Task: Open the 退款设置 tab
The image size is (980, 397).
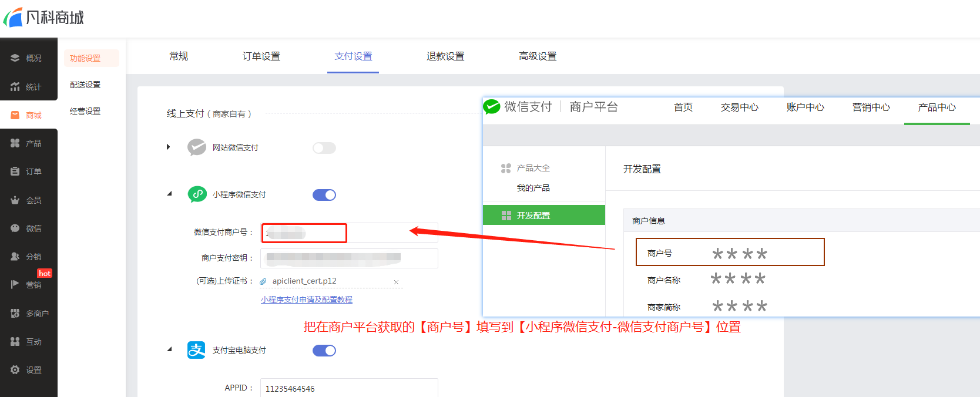Action: click(445, 56)
